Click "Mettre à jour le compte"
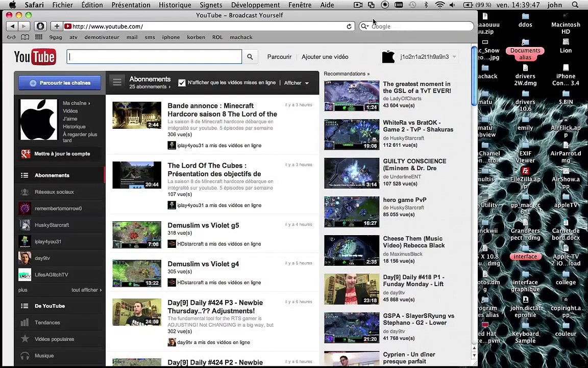Image resolution: width=588 pixels, height=368 pixels. click(62, 153)
